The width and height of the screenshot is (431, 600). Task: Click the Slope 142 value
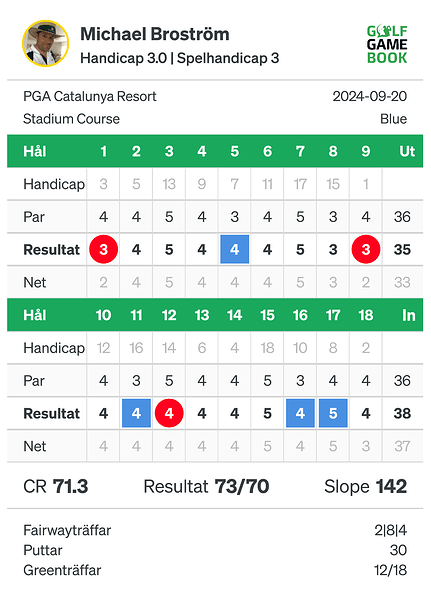tap(366, 487)
